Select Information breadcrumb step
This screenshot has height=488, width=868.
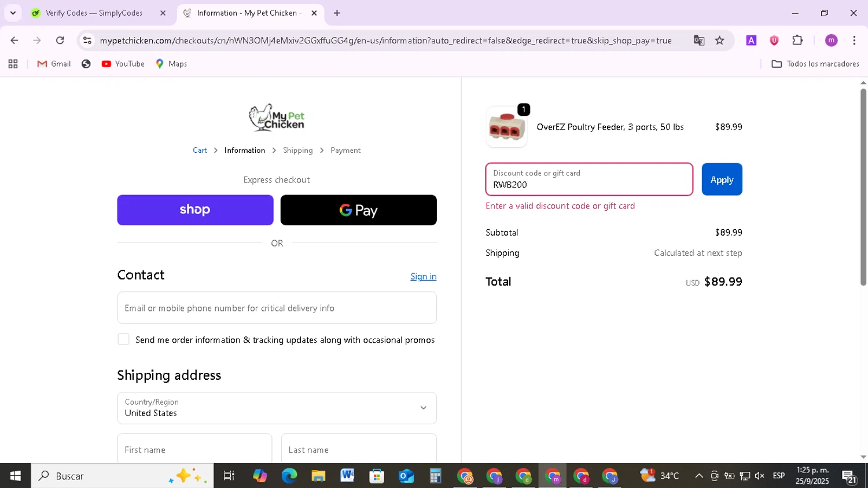245,150
